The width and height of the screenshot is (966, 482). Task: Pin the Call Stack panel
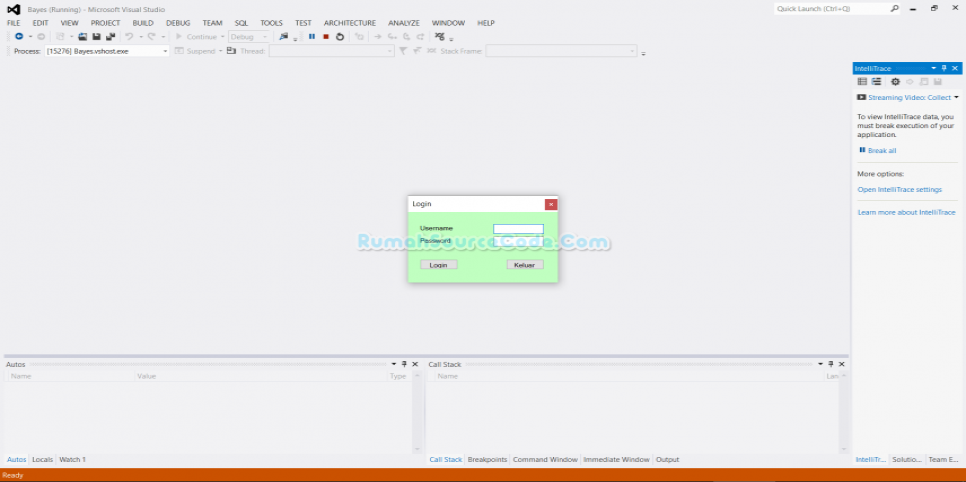pos(830,364)
